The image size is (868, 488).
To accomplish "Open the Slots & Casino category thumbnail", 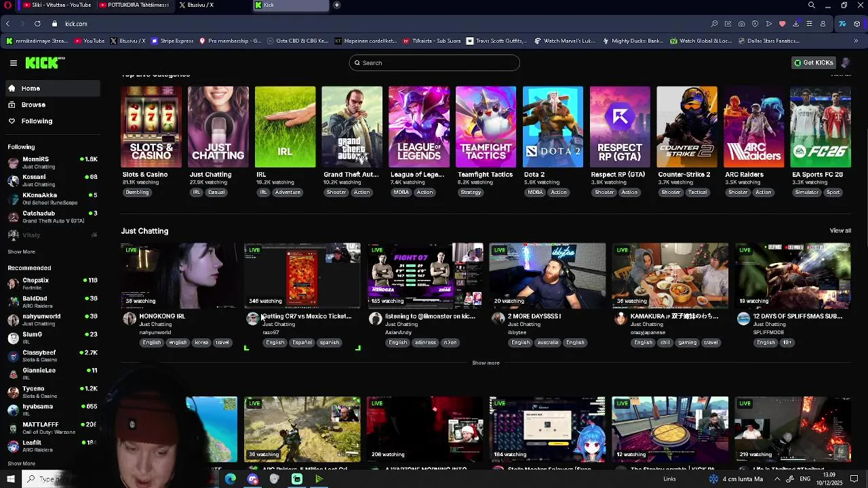I will click(151, 127).
